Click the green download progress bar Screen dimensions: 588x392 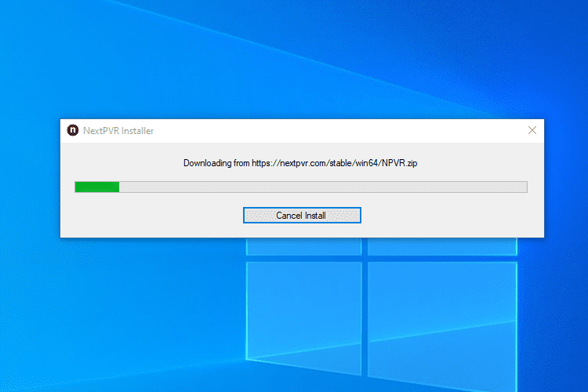[301, 187]
